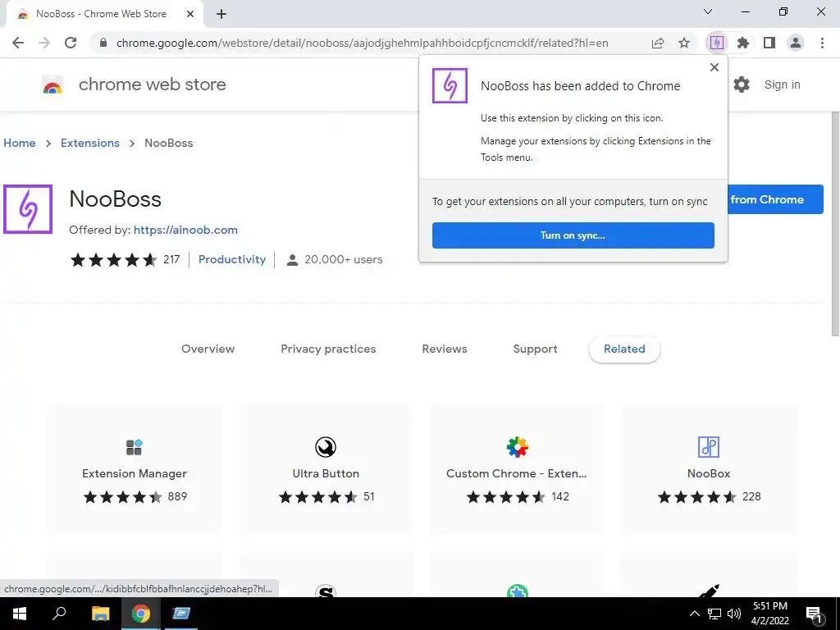Open the volume control in system tray

point(734,614)
